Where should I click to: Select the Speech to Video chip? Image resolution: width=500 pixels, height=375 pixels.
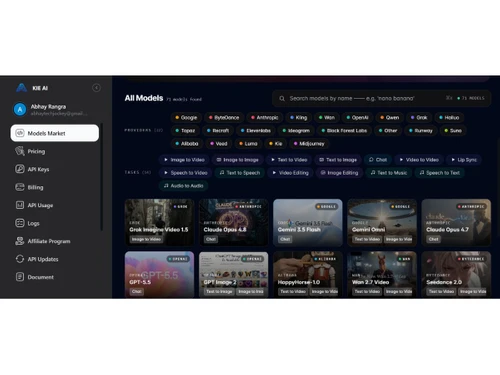(x=186, y=173)
